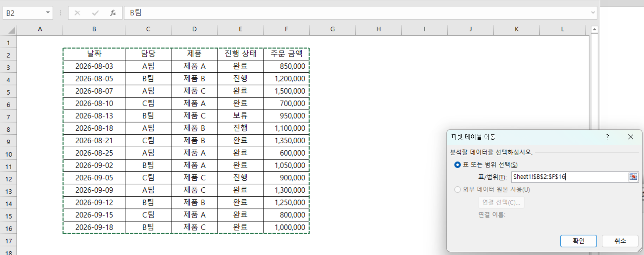Viewport: 644px width, 255px height.
Task: Click the 표/범위 input field
Action: 569,177
